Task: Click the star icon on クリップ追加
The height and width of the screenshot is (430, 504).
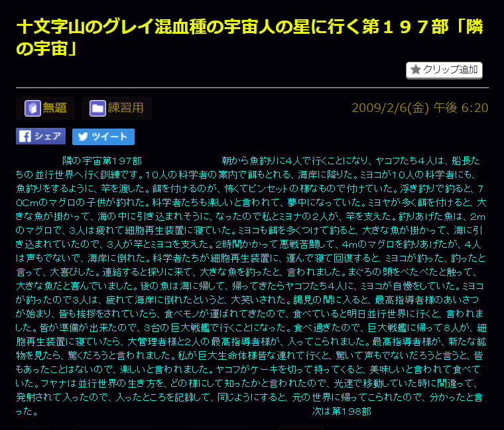Action: [x=416, y=70]
